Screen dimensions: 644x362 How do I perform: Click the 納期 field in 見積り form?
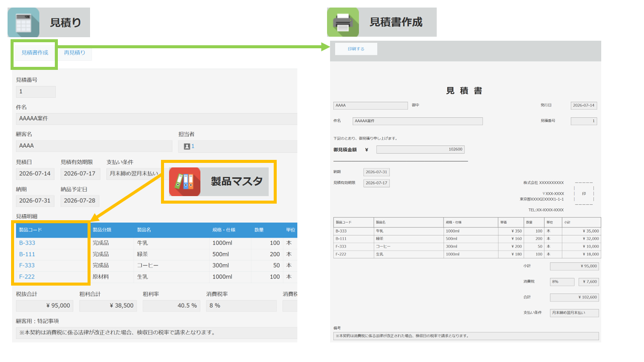point(35,201)
